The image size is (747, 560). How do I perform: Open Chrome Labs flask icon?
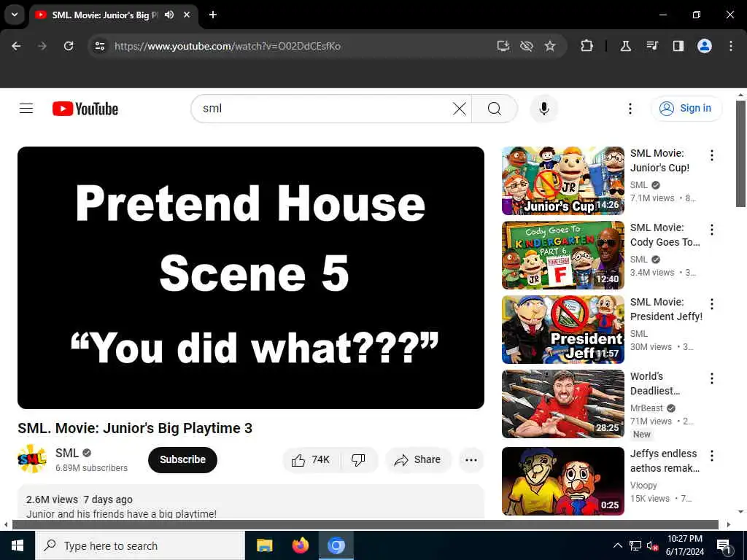tap(625, 46)
